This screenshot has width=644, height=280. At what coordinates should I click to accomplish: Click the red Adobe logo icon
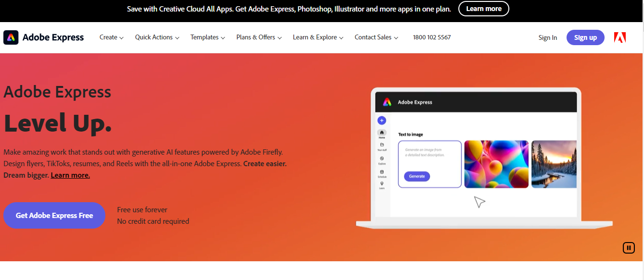tap(620, 37)
